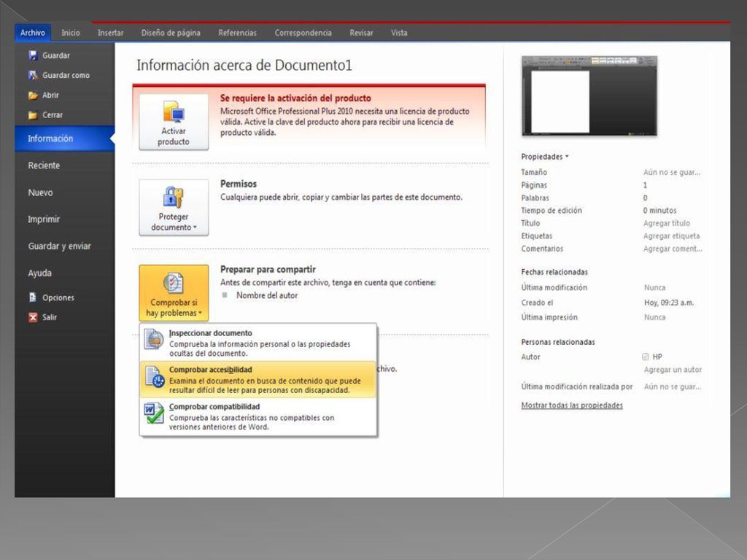Click the author name HP
The image size is (747, 560).
pos(657,357)
